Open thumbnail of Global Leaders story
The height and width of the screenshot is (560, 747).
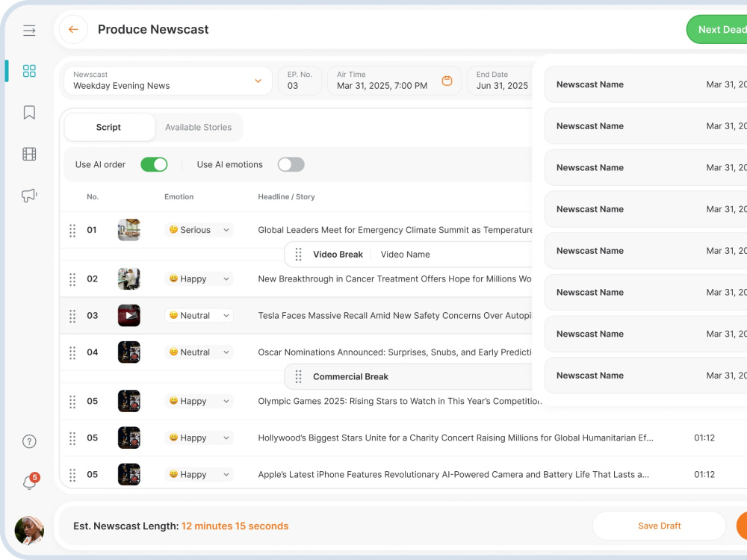tap(129, 230)
